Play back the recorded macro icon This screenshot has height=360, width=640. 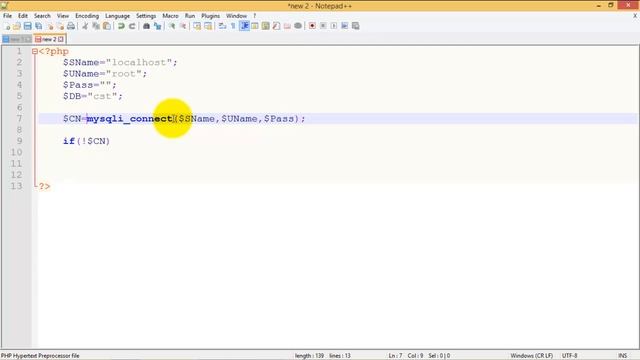click(x=333, y=26)
